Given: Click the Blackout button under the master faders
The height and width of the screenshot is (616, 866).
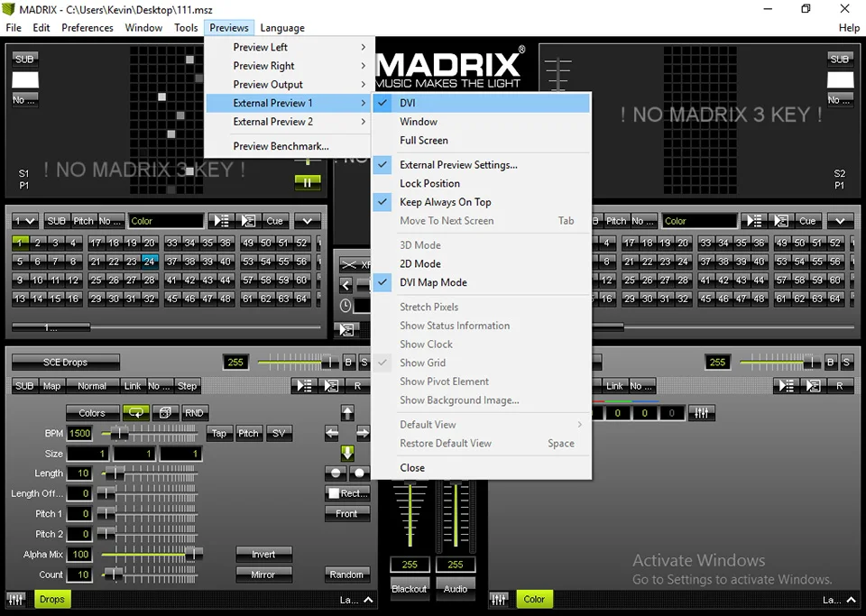Looking at the screenshot, I should 410,588.
